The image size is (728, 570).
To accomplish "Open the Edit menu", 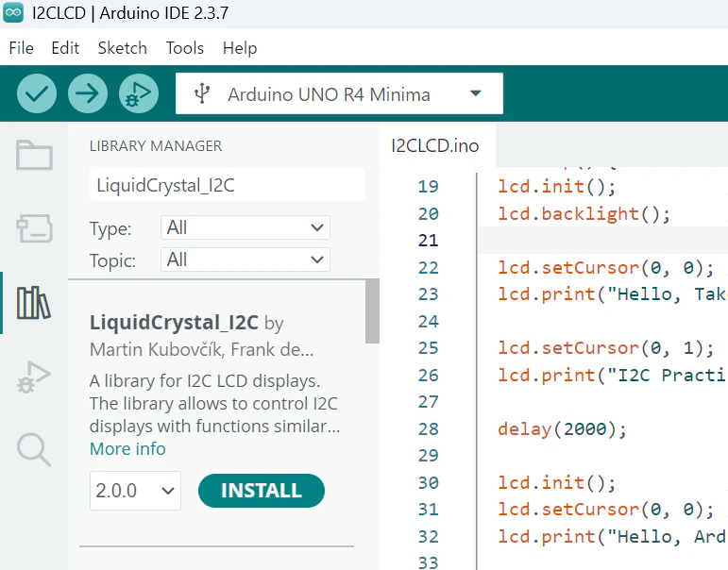I will 65,48.
